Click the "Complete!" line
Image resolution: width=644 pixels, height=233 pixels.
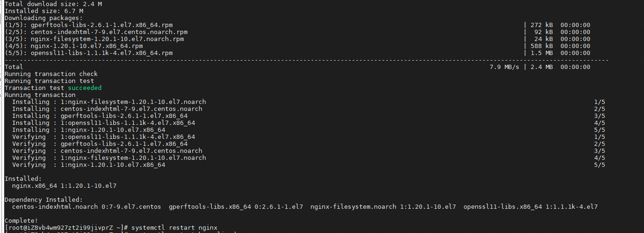click(x=21, y=220)
